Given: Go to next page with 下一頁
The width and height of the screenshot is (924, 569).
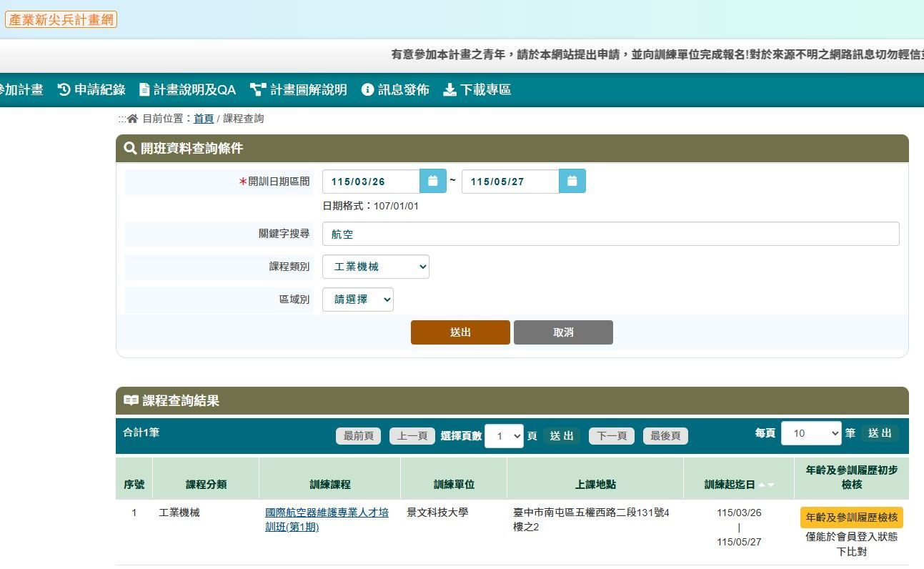Looking at the screenshot, I should pyautogui.click(x=612, y=436).
